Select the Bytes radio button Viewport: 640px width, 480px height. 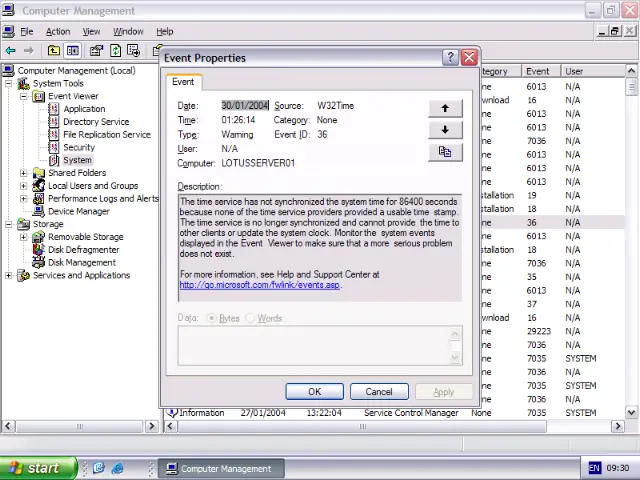211,318
